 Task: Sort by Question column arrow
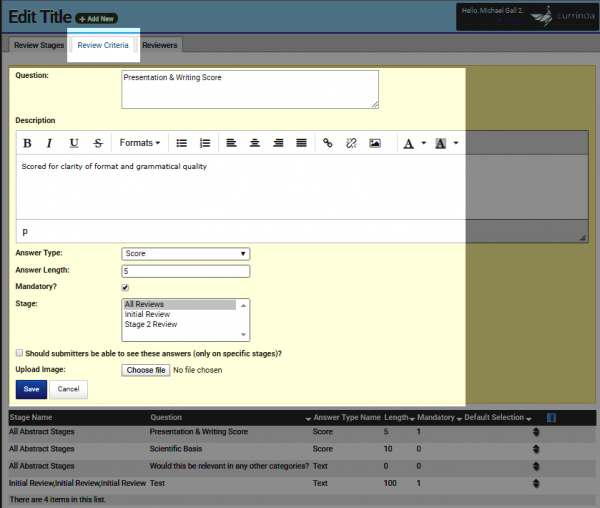click(x=308, y=419)
